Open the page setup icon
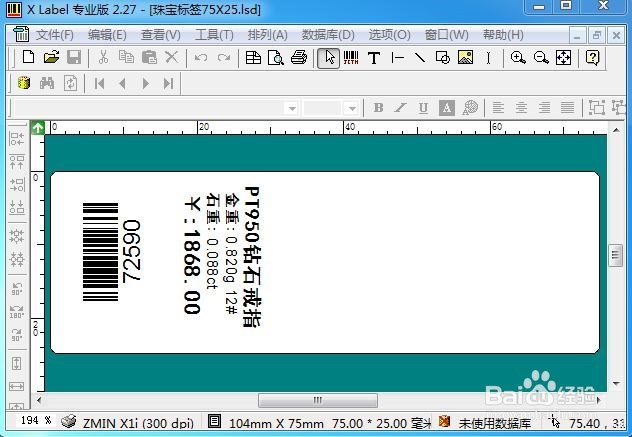 pyautogui.click(x=253, y=58)
